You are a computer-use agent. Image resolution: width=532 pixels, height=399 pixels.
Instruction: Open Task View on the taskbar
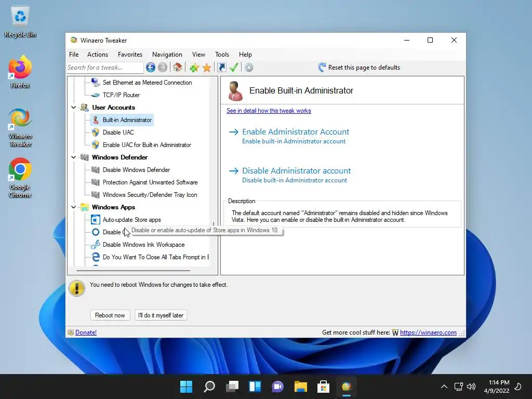(x=232, y=387)
